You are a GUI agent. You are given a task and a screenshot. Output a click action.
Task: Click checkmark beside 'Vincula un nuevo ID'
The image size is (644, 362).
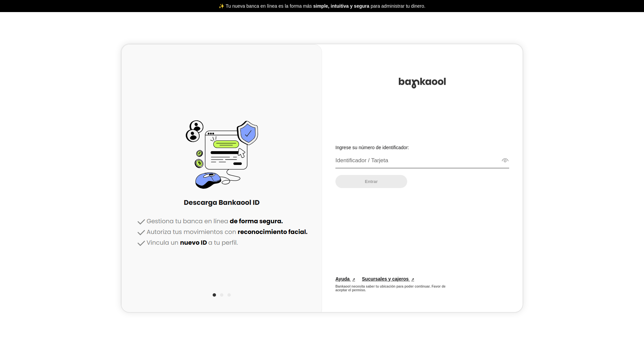point(141,243)
